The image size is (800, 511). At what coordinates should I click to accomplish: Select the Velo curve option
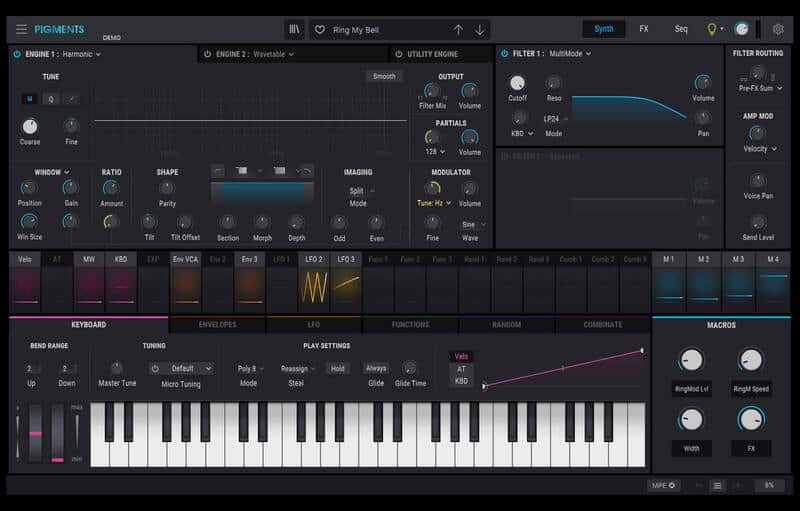click(461, 356)
